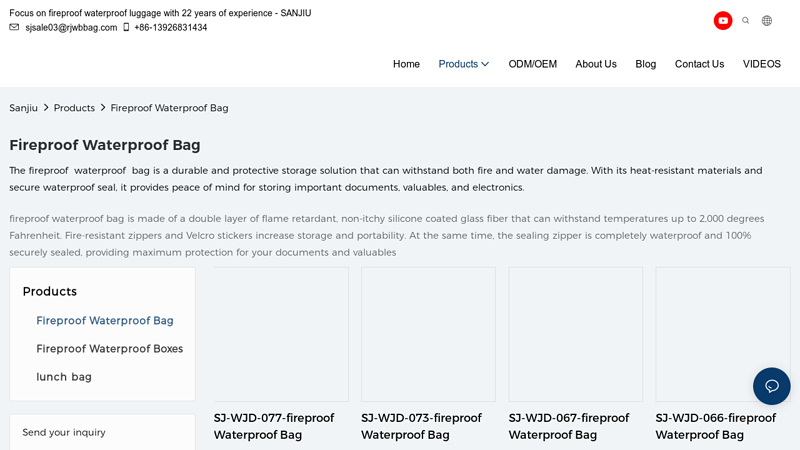Click the phone icon in header
The image size is (800, 450).
[x=126, y=28]
